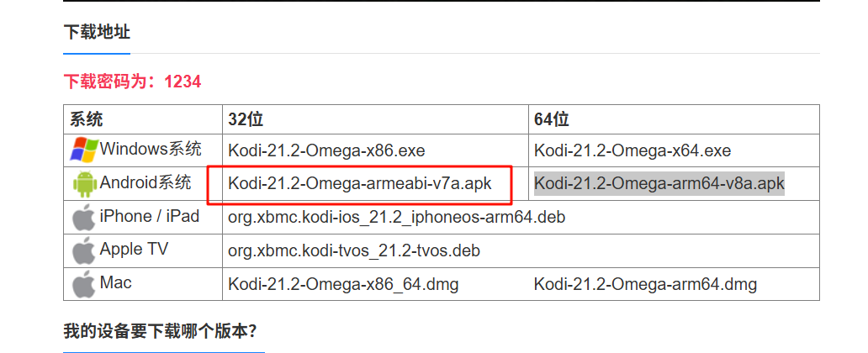Click the 下载地址 section heading
The height and width of the screenshot is (353, 868).
pos(97,33)
